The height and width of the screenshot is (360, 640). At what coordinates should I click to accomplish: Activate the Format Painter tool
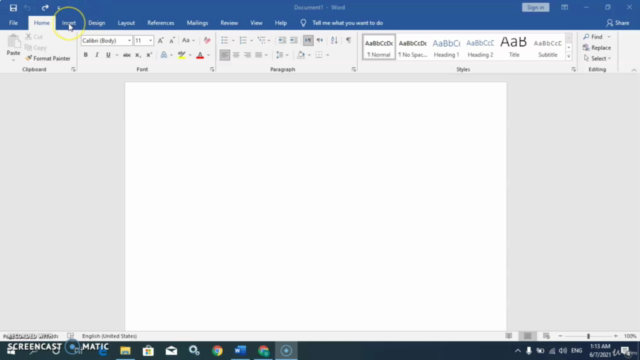[x=48, y=58]
